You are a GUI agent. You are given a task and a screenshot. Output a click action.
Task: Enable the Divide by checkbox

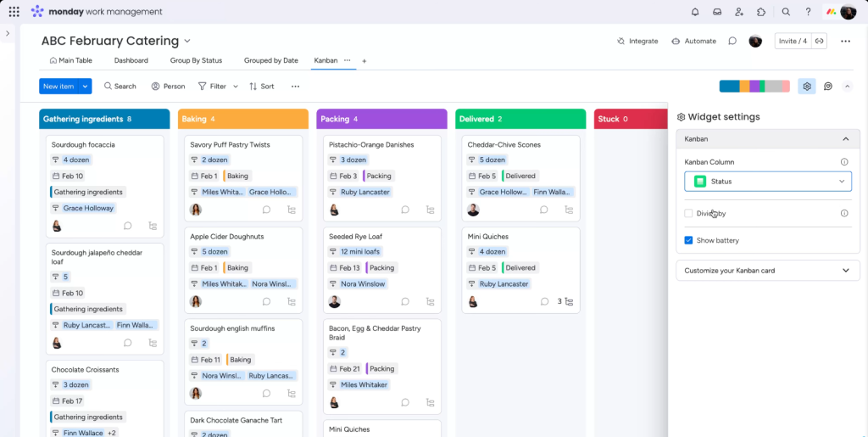coord(689,214)
